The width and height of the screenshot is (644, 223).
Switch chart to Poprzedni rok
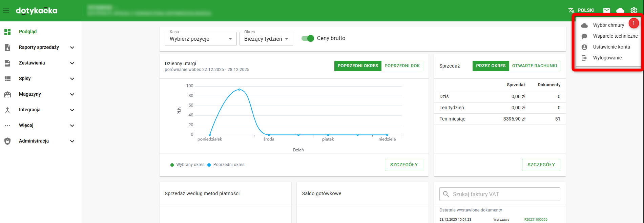402,66
